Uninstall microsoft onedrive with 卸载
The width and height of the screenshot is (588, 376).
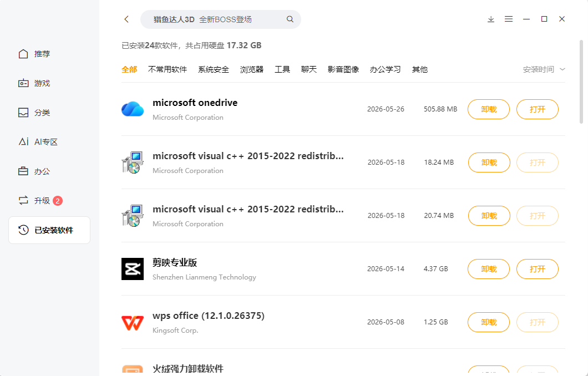click(489, 109)
